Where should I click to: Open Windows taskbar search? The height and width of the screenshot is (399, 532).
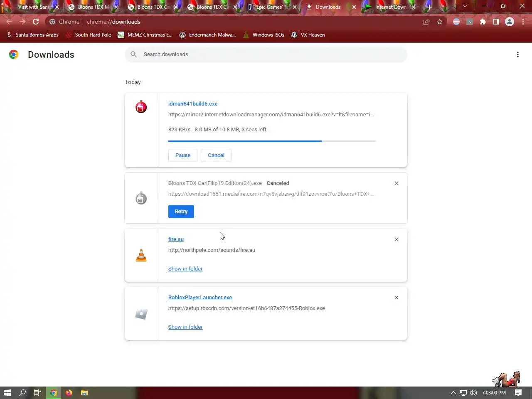pyautogui.click(x=22, y=393)
